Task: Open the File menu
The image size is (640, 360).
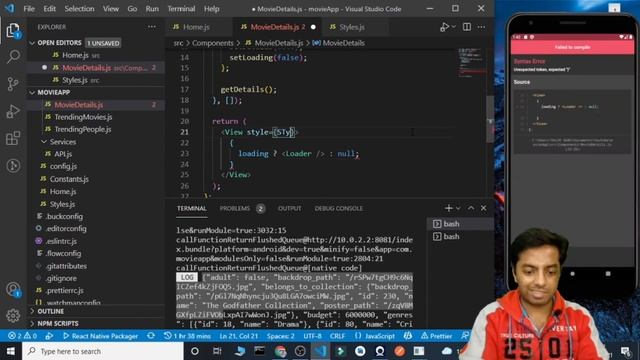Action: point(29,9)
